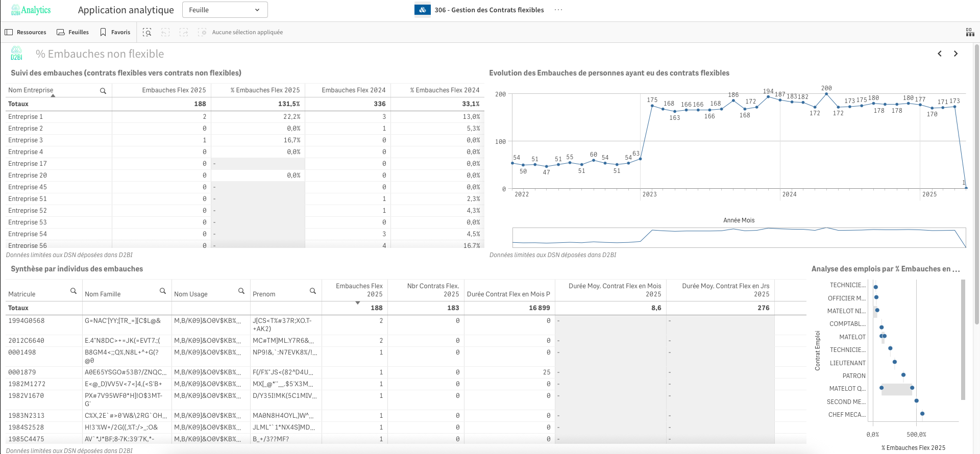980x454 pixels.
Task: Open the Favoris bookmarks
Action: (115, 32)
